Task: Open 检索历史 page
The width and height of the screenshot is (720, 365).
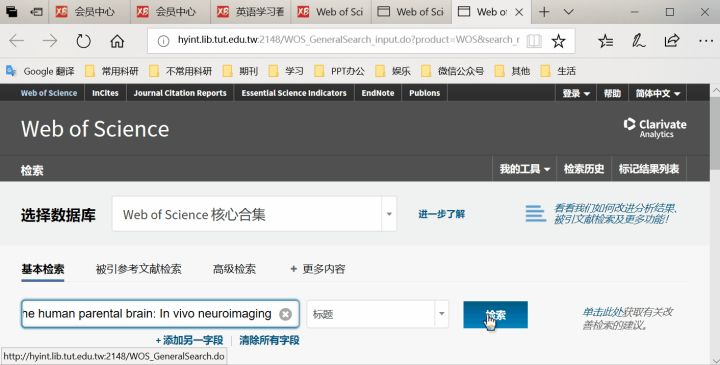Action: tap(584, 169)
